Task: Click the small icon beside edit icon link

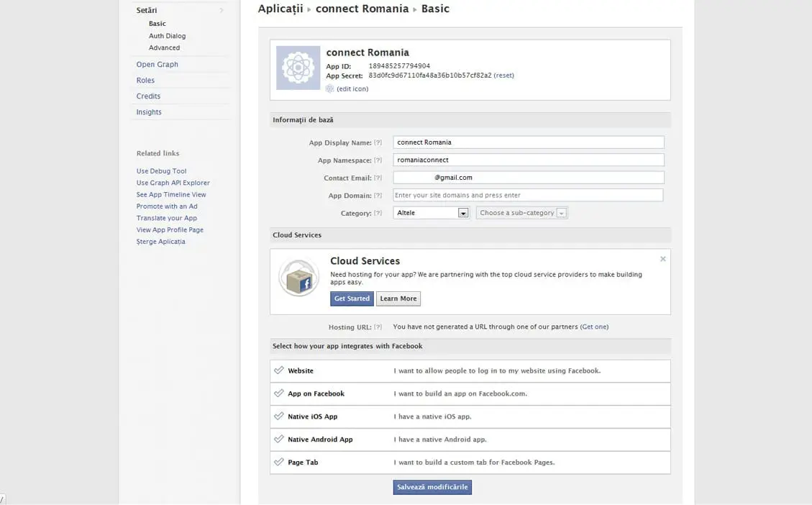Action: [329, 88]
